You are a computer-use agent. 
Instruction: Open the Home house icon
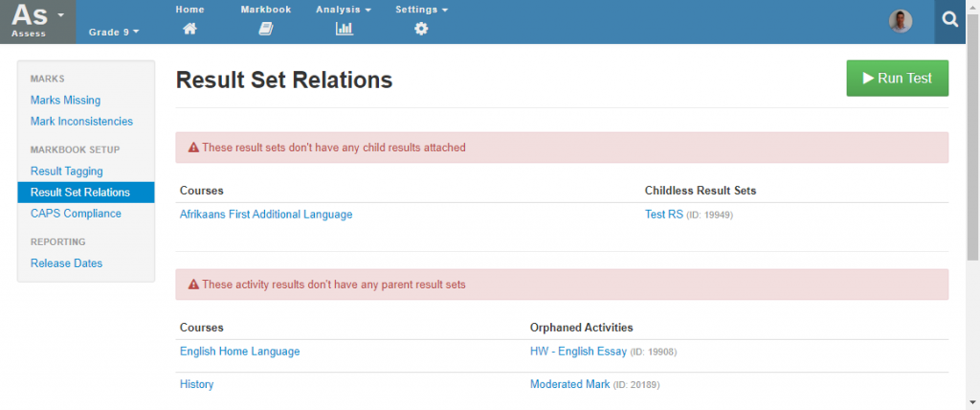189,28
